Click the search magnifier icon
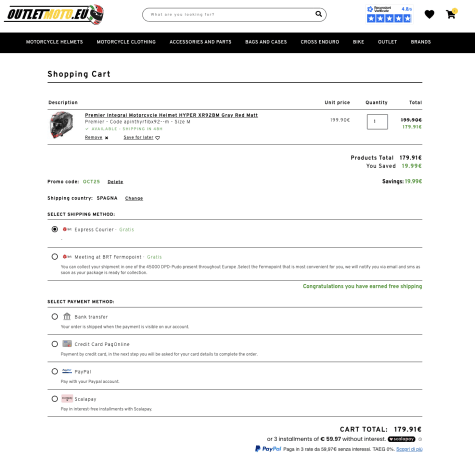Image resolution: width=475 pixels, height=457 pixels. pos(319,14)
